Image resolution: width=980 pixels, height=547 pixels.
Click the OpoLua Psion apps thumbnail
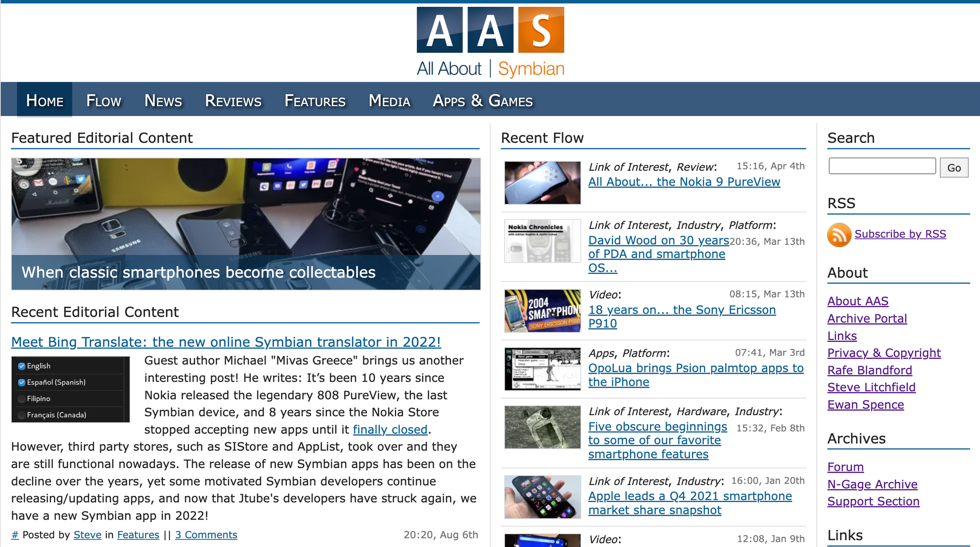pos(542,369)
